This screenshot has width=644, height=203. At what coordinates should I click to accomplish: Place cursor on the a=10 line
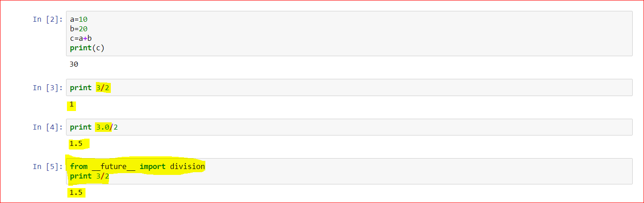[79, 19]
